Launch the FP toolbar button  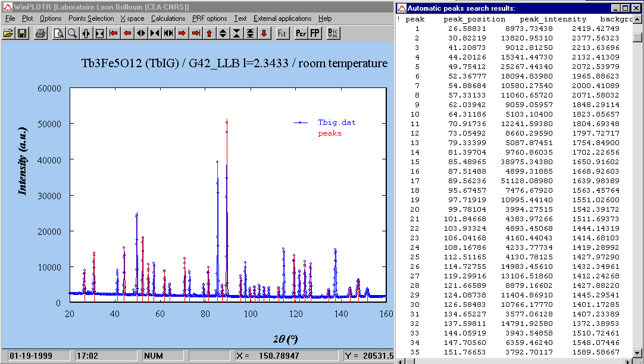[315, 33]
